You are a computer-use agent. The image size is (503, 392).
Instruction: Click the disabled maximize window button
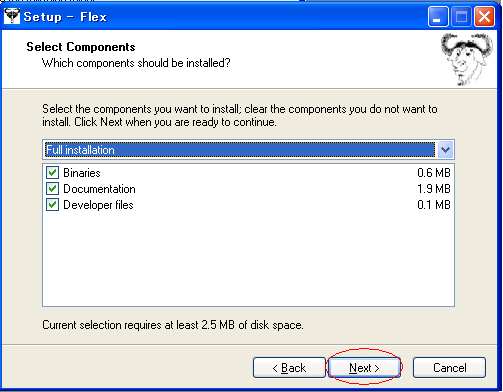(x=461, y=16)
